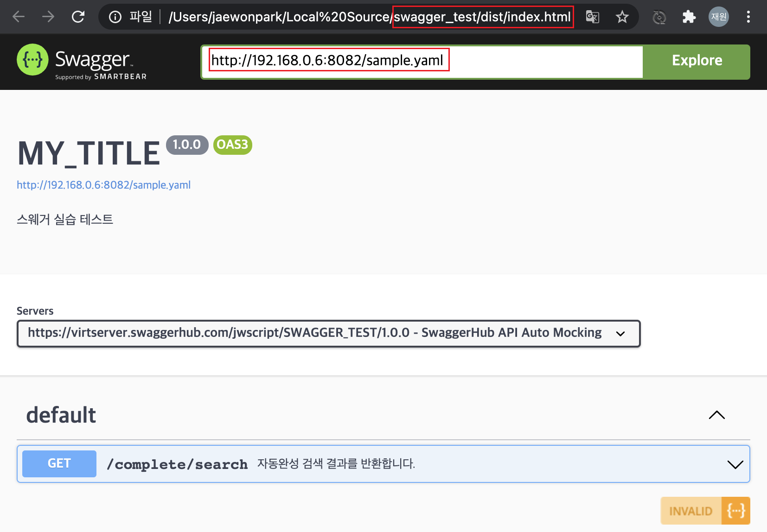767x532 pixels.
Task: Click the browser address bar path
Action: click(x=369, y=17)
